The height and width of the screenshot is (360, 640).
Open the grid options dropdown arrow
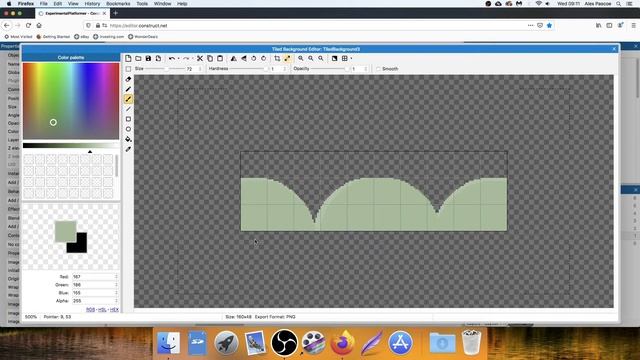tap(351, 58)
